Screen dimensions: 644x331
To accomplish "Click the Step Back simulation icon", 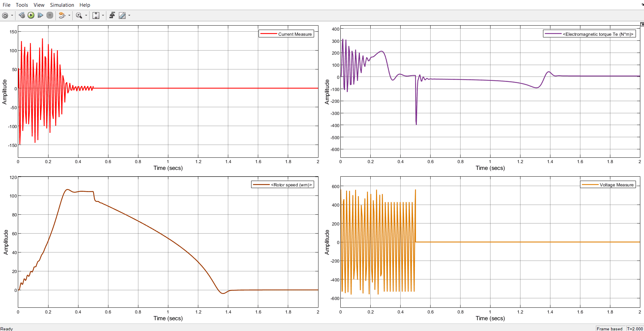I will coord(22,16).
